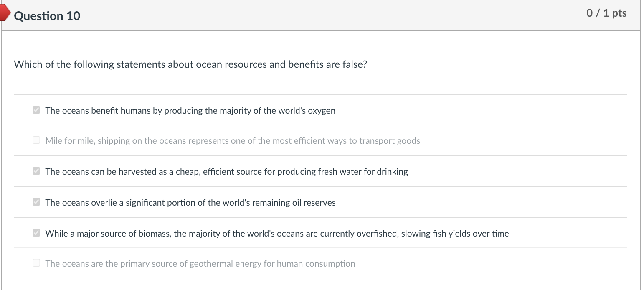The height and width of the screenshot is (290, 644).
Task: Select the answer about geothermal energy consumption
Action: click(x=200, y=263)
